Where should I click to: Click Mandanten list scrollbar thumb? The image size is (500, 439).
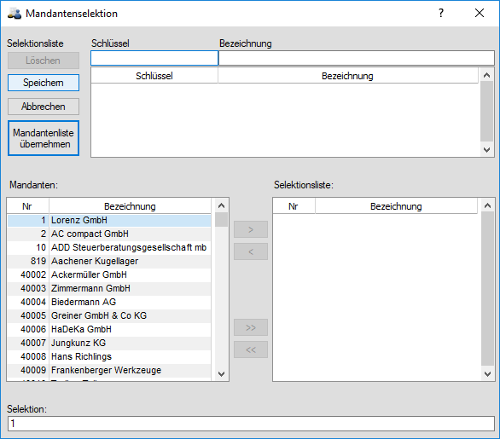[221, 220]
